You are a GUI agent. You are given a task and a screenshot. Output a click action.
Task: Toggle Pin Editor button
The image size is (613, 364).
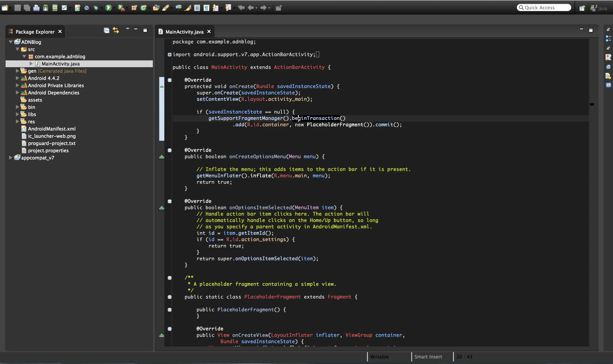click(x=278, y=8)
